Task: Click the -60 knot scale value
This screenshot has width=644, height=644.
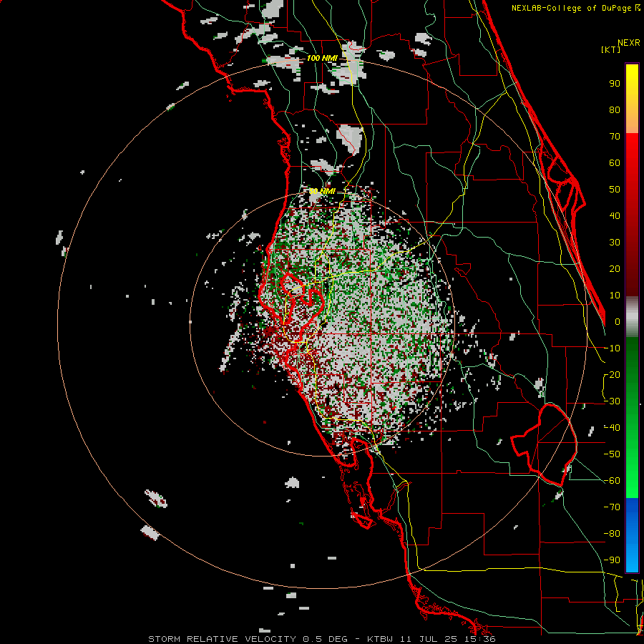Action: click(x=612, y=481)
